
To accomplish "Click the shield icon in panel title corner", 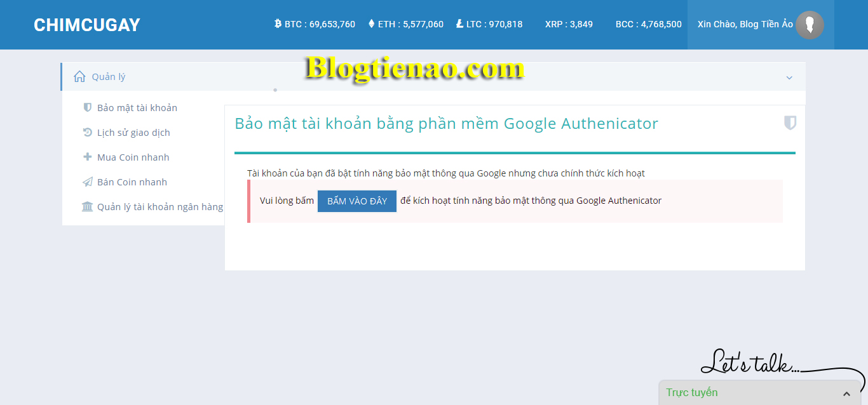I will [790, 123].
